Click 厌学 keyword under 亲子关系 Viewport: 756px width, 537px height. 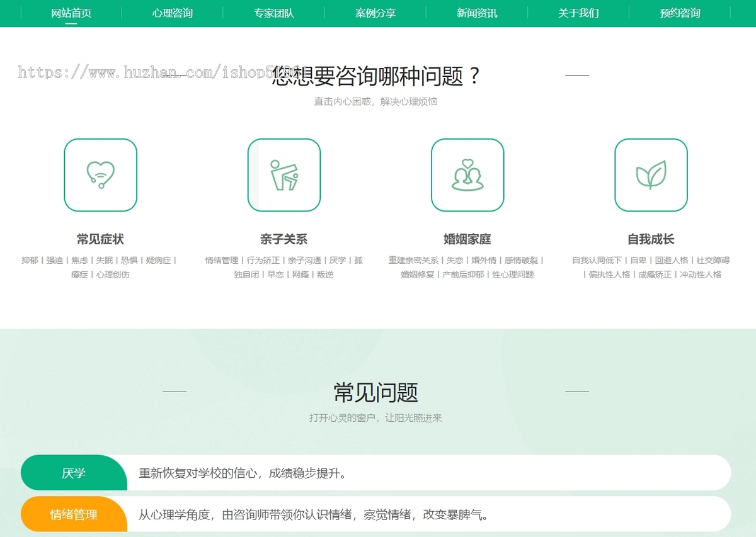coord(338,260)
